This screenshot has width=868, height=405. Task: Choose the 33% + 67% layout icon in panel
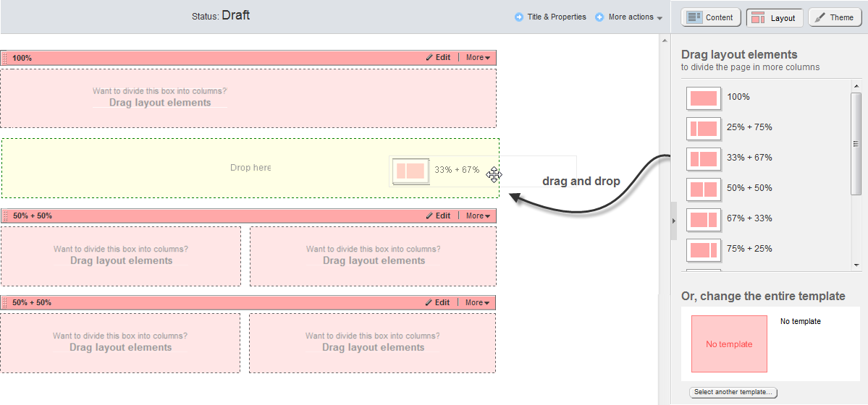[x=703, y=159]
